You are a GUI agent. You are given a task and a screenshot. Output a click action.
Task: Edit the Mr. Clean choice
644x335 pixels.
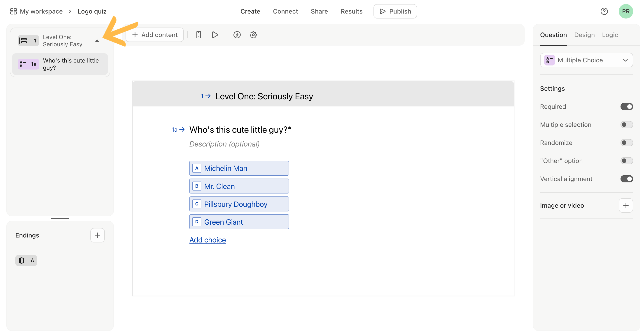click(x=239, y=186)
